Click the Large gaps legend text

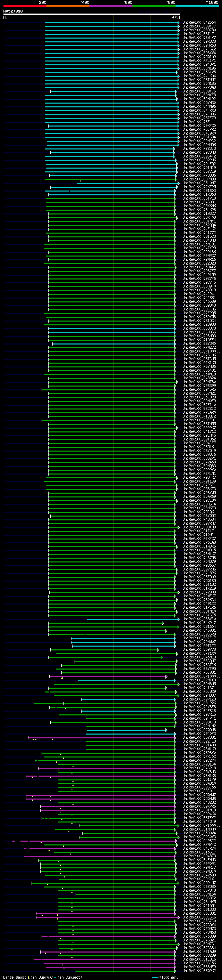click(x=43, y=977)
